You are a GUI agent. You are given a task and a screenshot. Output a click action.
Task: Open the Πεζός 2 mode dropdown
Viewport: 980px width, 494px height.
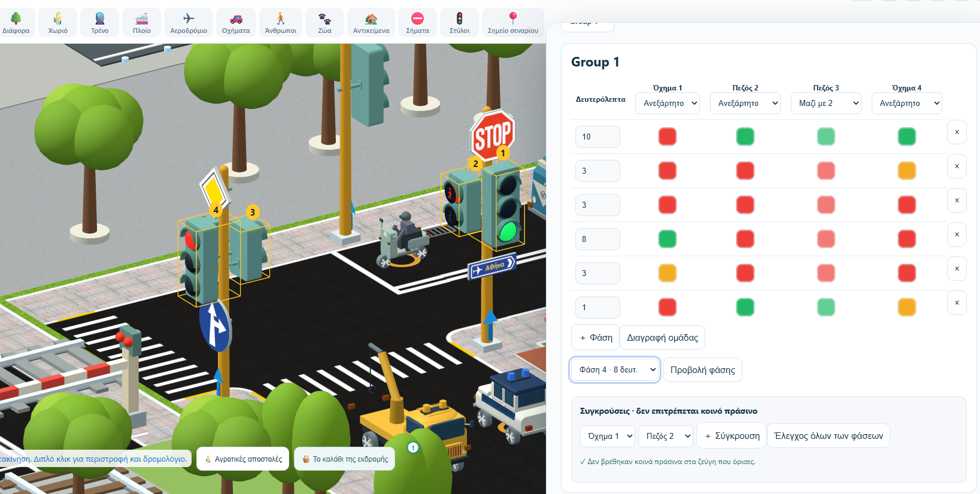[x=745, y=103]
